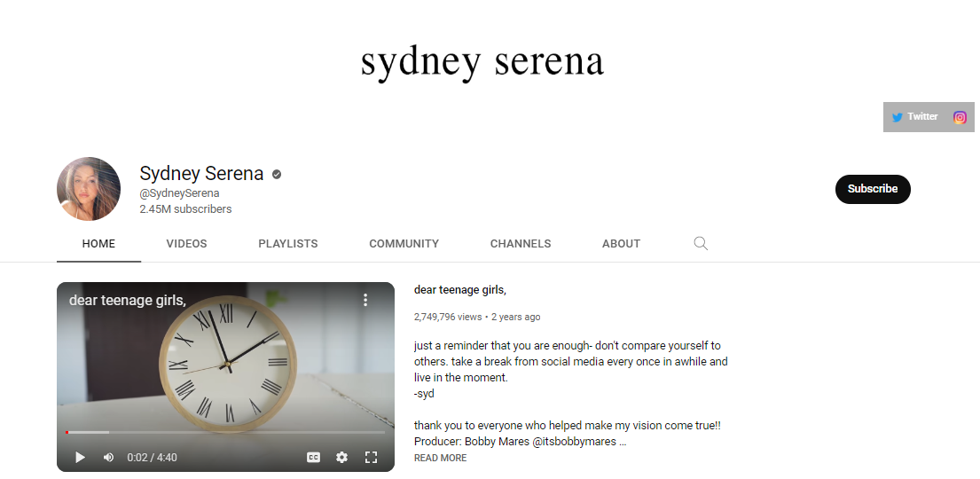Seek along the video progress bar
The width and height of the screenshot is (980, 479).
point(225,432)
